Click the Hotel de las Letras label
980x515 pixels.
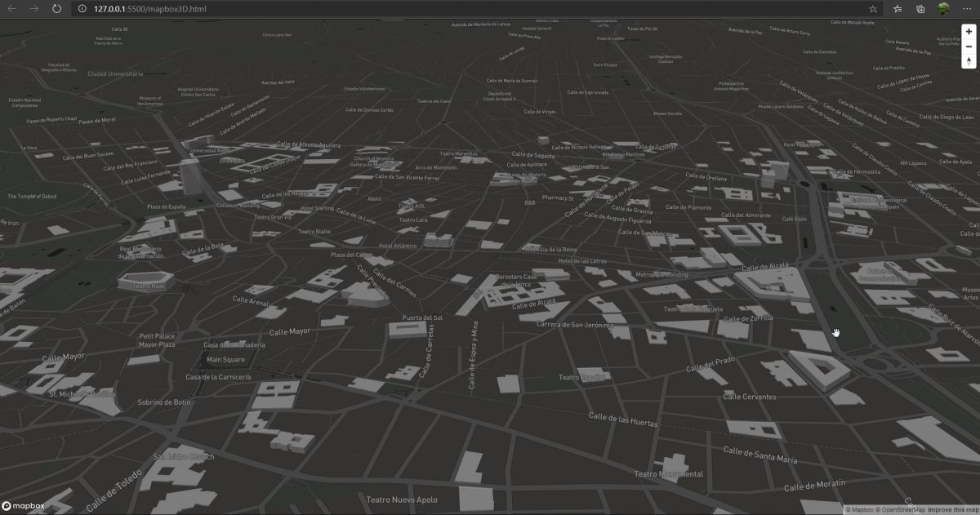(583, 260)
